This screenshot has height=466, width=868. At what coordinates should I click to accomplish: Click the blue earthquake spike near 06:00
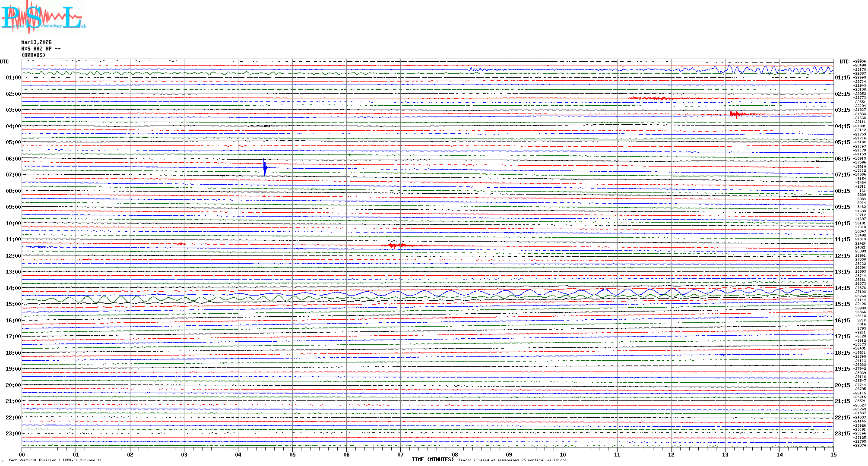click(265, 167)
